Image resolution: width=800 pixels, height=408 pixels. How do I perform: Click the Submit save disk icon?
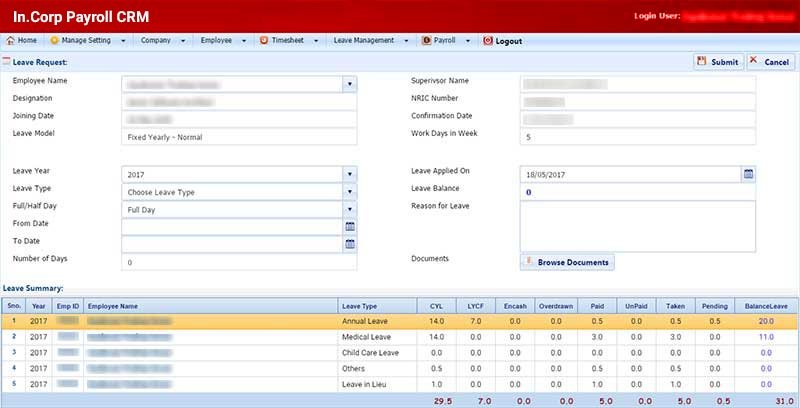(x=702, y=61)
